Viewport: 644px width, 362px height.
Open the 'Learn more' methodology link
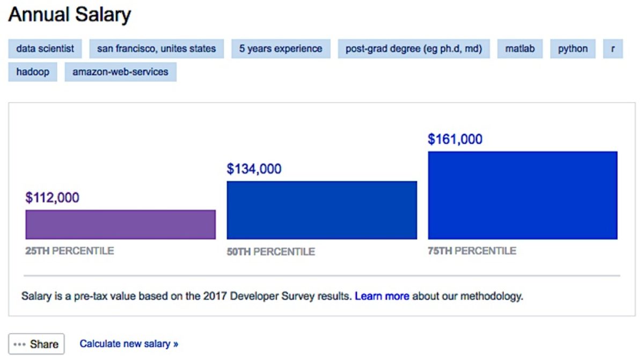[x=382, y=295]
